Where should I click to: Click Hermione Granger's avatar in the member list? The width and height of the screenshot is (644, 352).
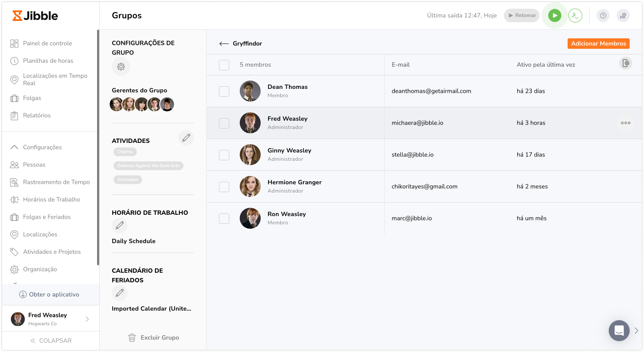[250, 186]
